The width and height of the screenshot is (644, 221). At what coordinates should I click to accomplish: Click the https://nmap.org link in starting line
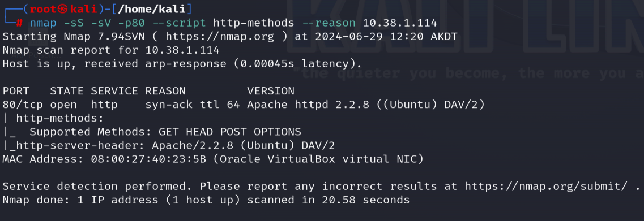click(x=220, y=37)
